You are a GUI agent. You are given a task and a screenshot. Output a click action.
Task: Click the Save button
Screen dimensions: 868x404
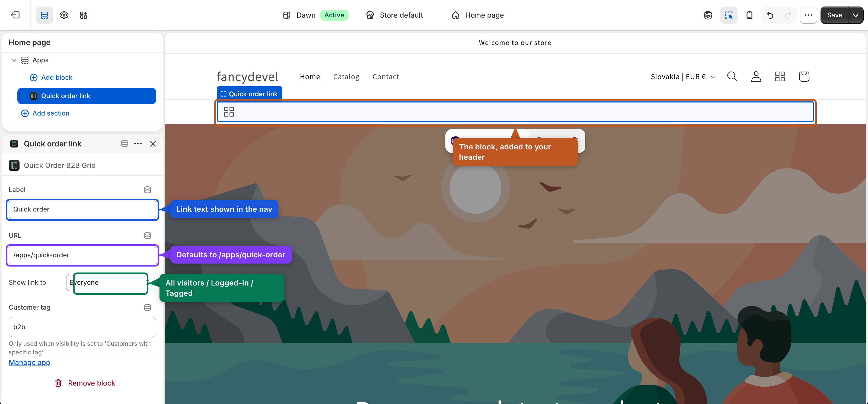(834, 15)
